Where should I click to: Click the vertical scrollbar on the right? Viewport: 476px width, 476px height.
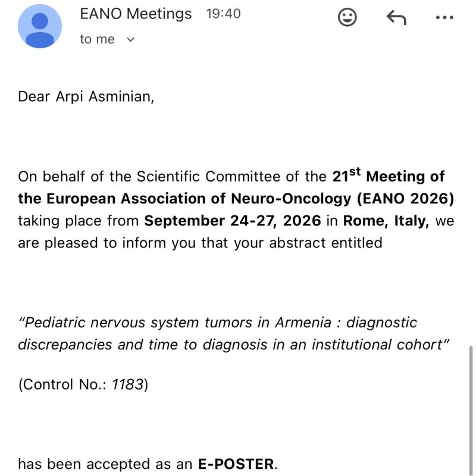471,411
